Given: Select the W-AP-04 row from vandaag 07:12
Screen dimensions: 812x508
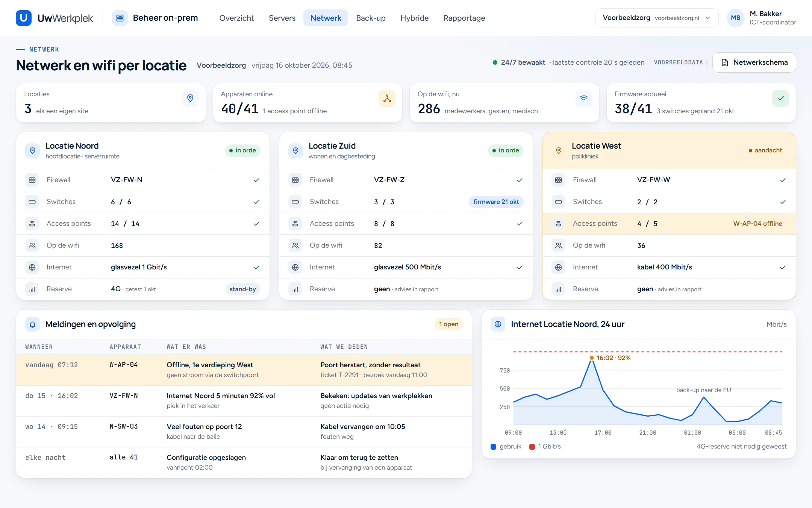Looking at the screenshot, I should [244, 370].
